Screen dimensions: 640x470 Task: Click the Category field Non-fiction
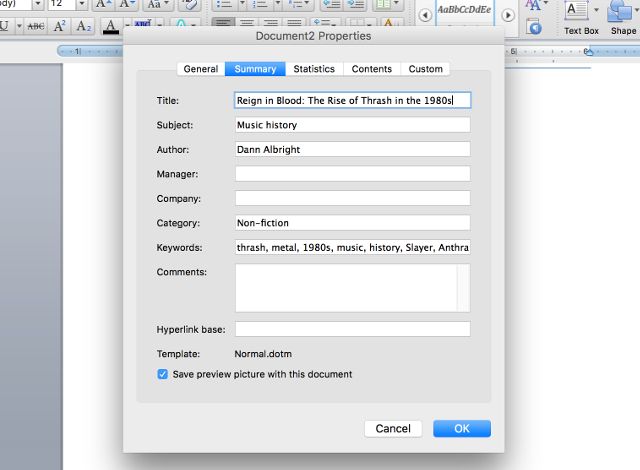(353, 223)
